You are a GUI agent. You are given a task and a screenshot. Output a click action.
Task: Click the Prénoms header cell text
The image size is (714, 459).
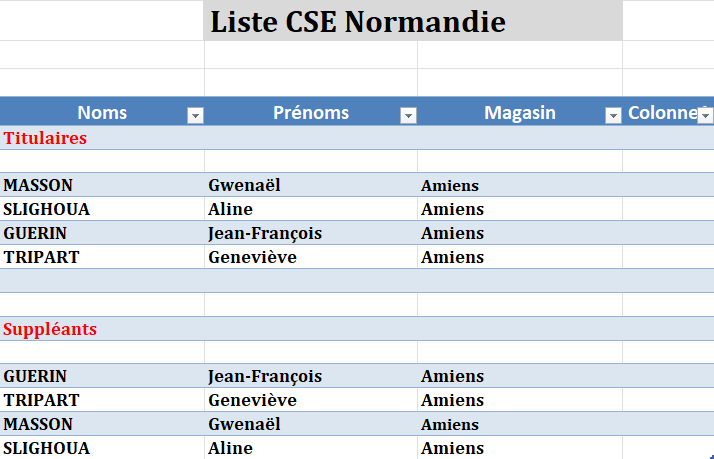tap(311, 113)
